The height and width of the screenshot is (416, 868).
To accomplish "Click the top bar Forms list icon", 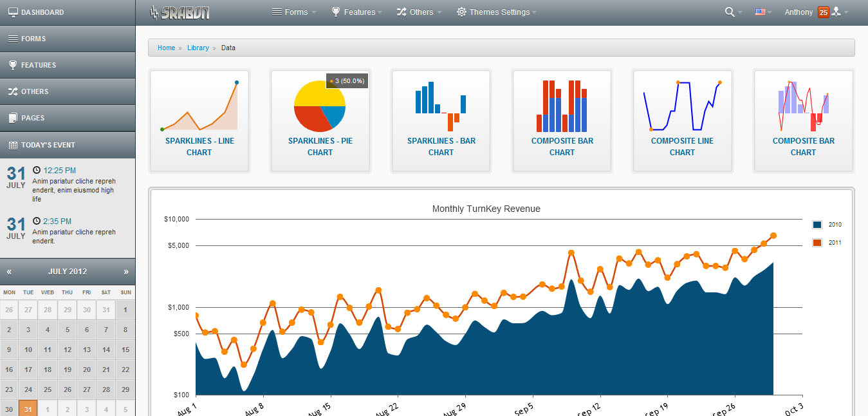I will (277, 12).
